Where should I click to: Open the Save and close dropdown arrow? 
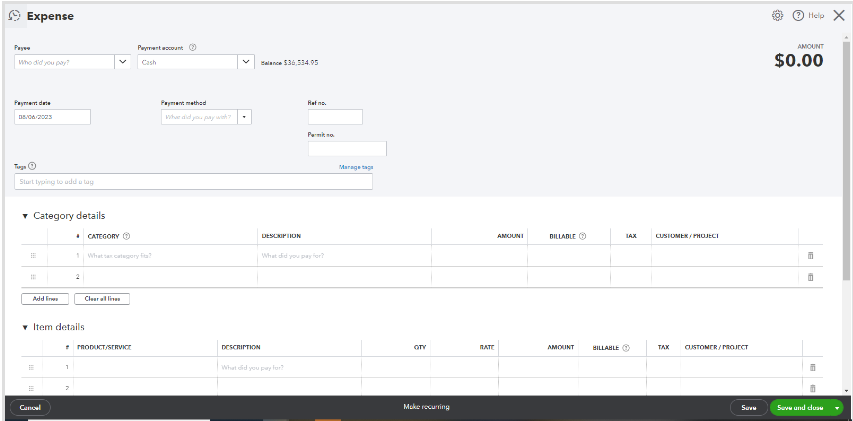click(x=837, y=407)
